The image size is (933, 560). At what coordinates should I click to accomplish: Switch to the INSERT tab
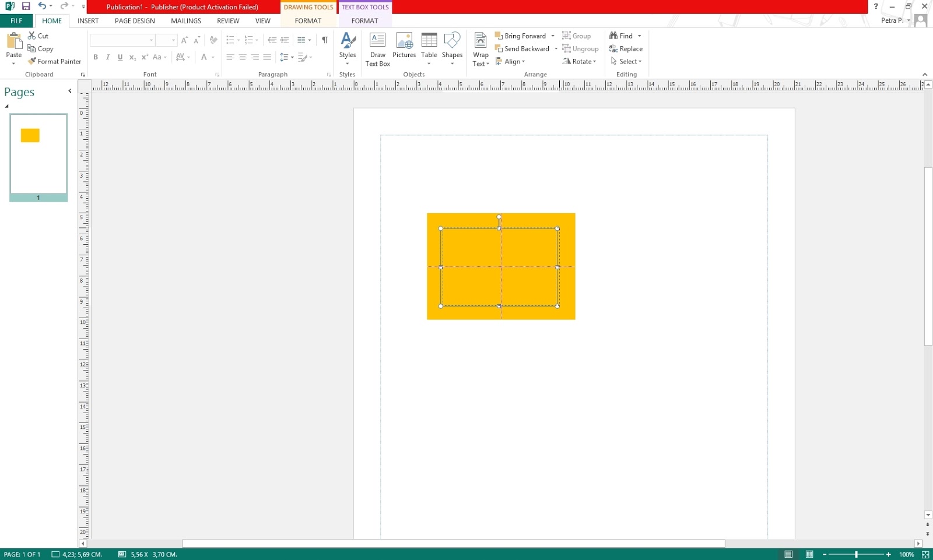[x=88, y=20]
